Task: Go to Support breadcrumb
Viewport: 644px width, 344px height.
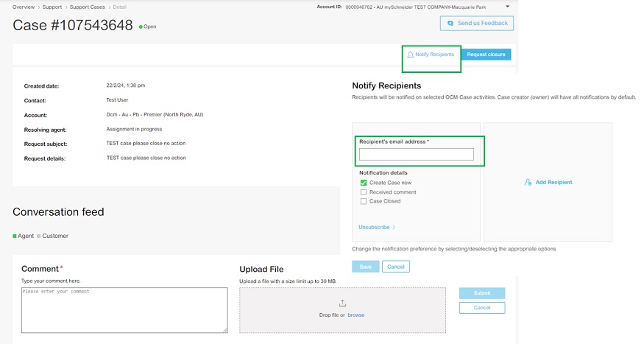Action: [x=52, y=7]
